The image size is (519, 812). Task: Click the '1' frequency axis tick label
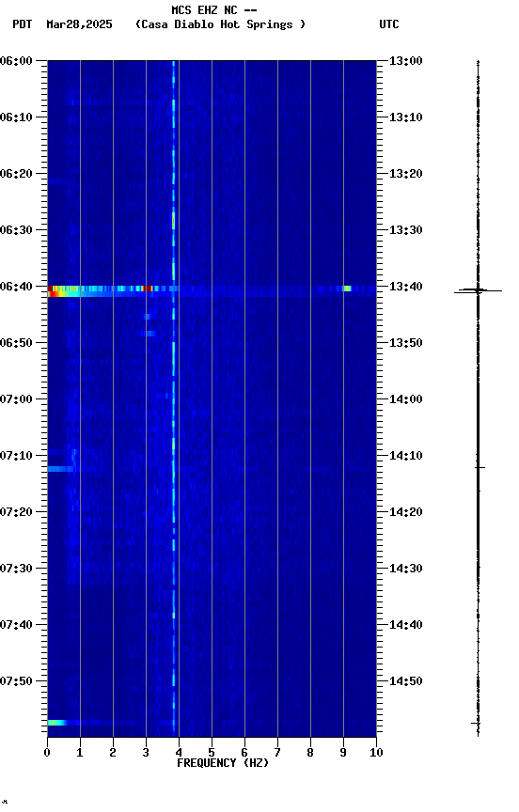click(80, 753)
